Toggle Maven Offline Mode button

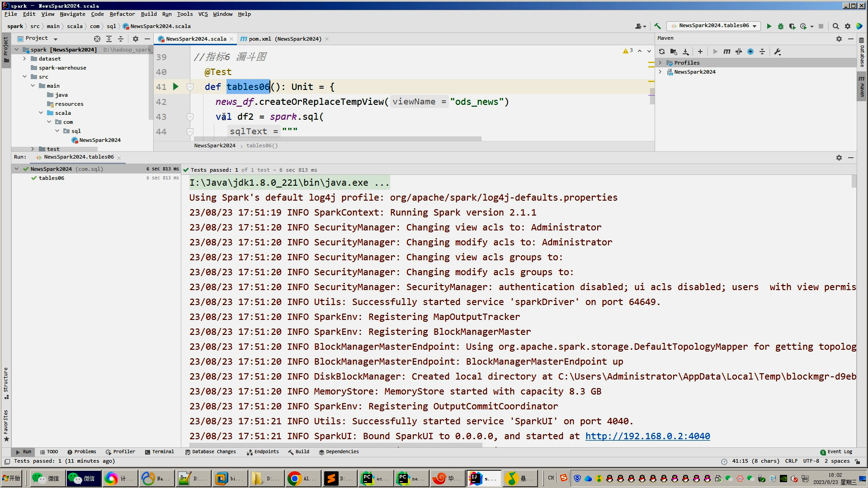coord(739,52)
